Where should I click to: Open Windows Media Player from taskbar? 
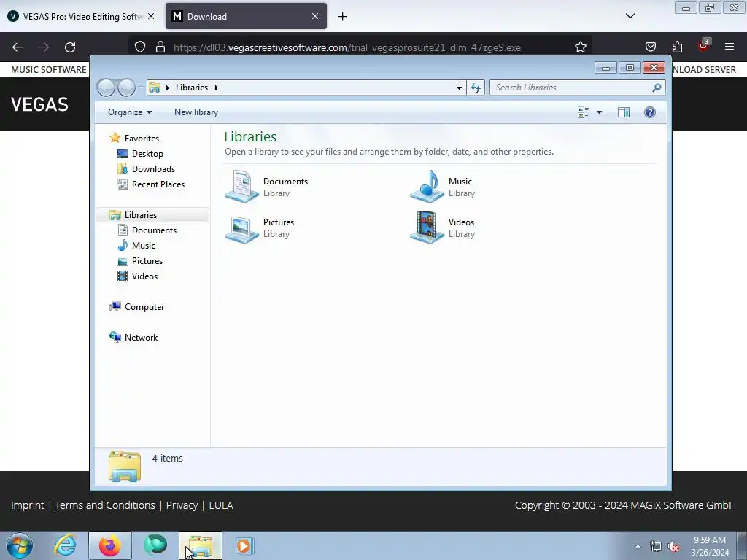click(x=245, y=545)
